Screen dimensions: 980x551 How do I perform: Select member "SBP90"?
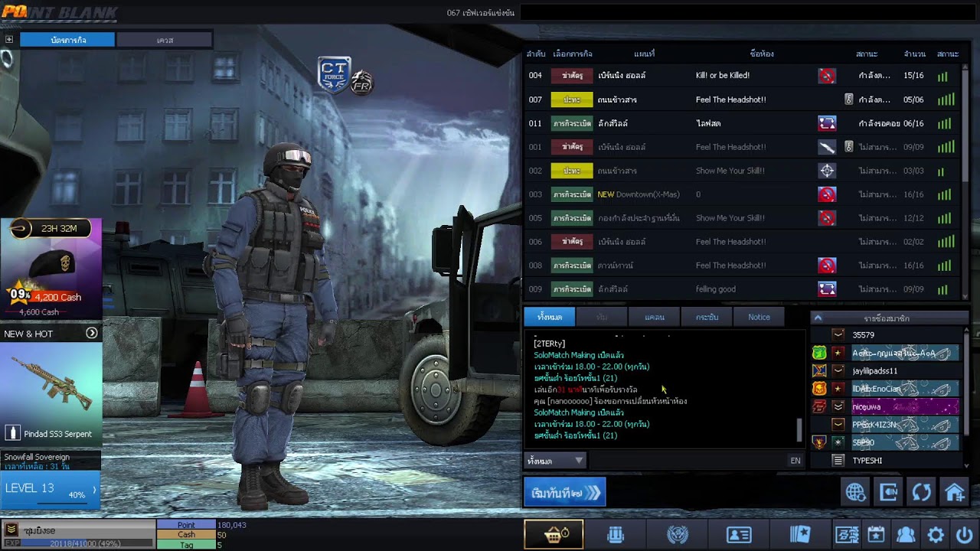coord(886,442)
